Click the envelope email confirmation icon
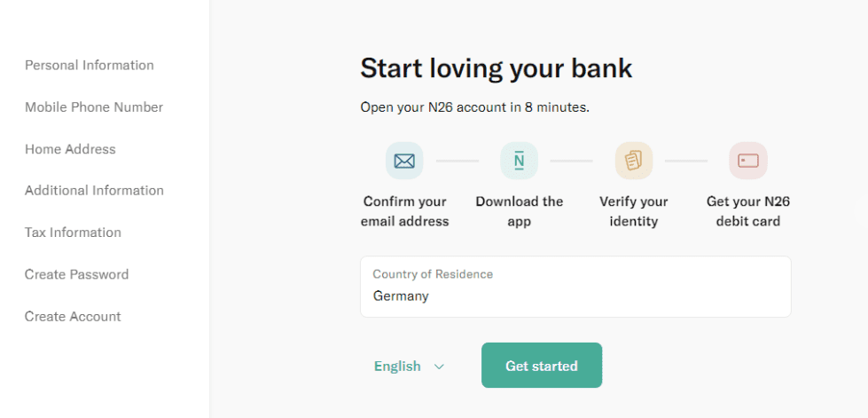This screenshot has height=418, width=868. pyautogui.click(x=404, y=161)
